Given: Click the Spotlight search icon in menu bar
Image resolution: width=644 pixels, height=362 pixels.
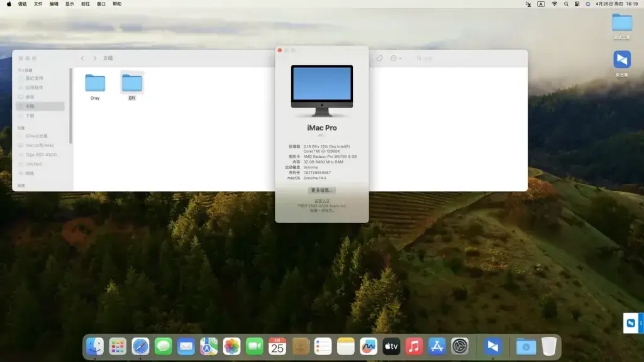Looking at the screenshot, I should tap(566, 4).
